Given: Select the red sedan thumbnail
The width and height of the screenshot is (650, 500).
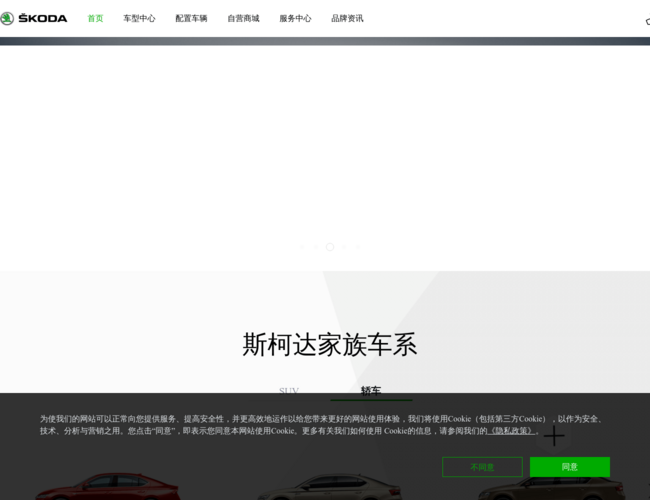Looking at the screenshot, I should click(x=109, y=487).
